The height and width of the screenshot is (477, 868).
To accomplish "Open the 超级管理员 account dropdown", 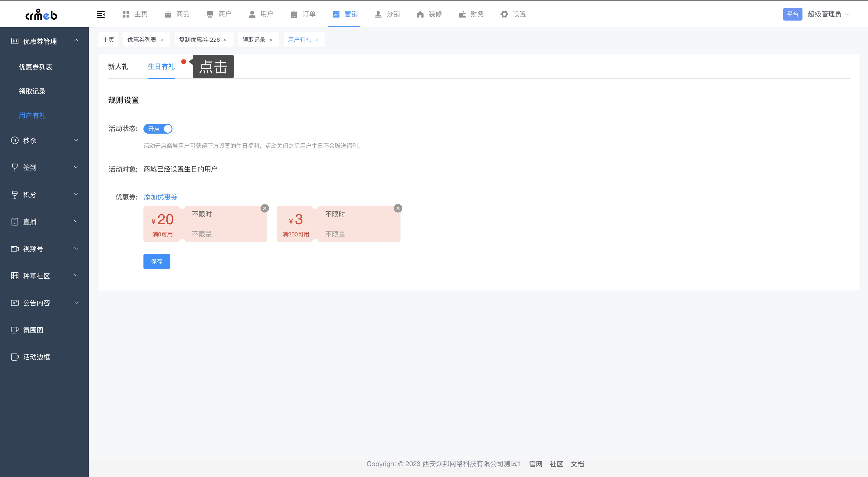I will point(828,14).
